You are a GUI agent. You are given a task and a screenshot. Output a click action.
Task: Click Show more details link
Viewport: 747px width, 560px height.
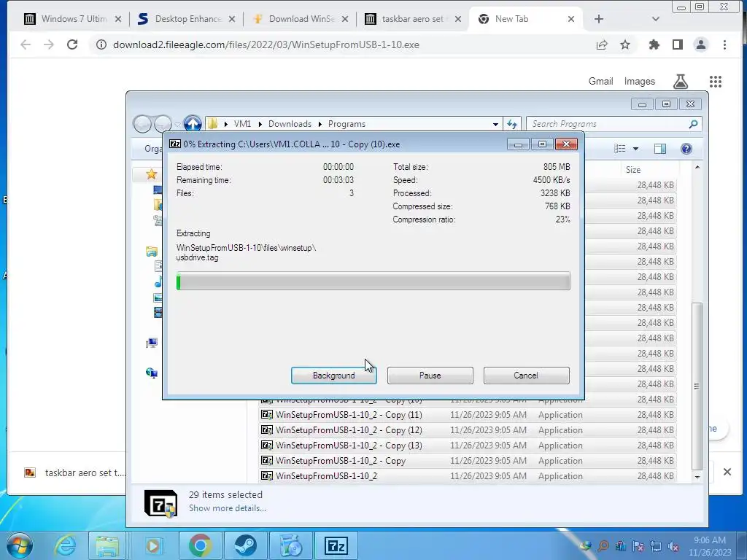coord(228,508)
